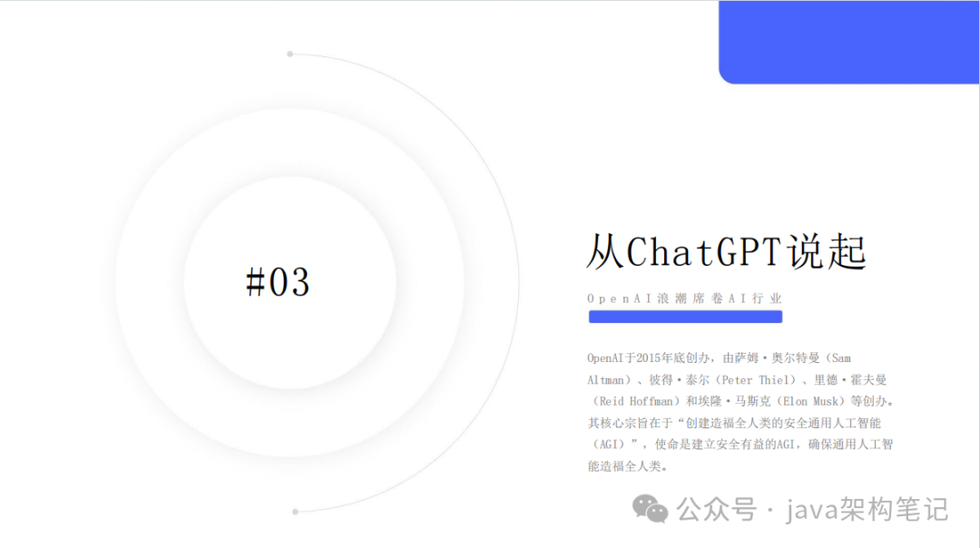Viewport: 980px width, 548px height.
Task: Click the text line containing Peter Thiel
Action: tap(737, 380)
